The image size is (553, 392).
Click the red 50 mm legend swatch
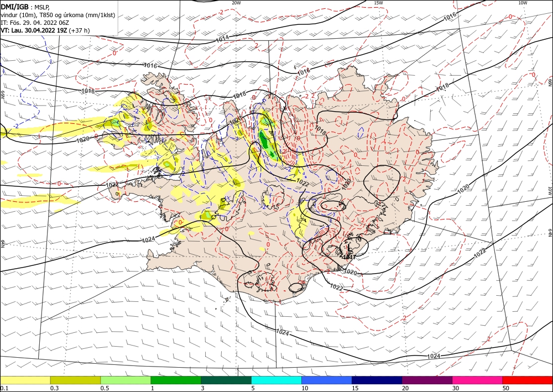pos(528,380)
